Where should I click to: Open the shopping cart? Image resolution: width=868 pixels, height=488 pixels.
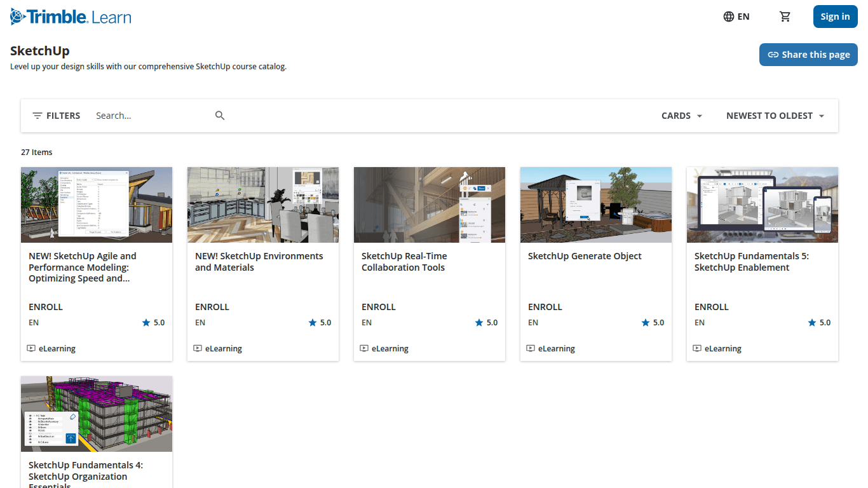[x=785, y=17]
